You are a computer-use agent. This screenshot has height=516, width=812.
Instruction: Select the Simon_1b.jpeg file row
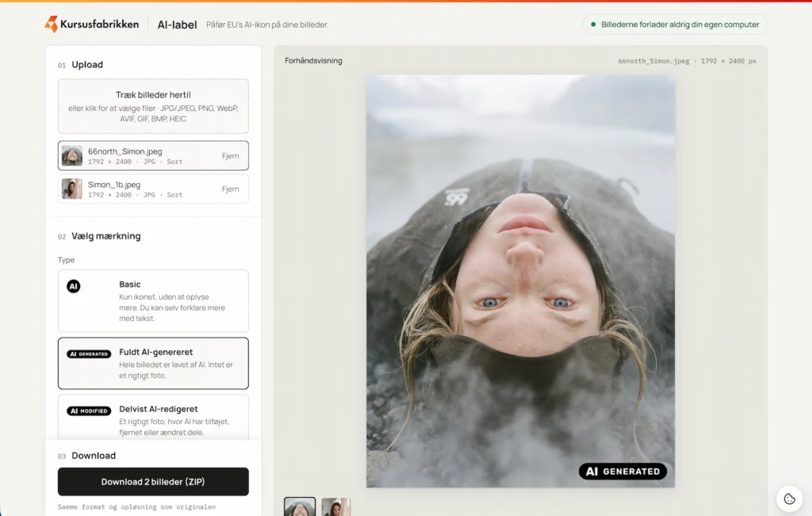pos(153,189)
